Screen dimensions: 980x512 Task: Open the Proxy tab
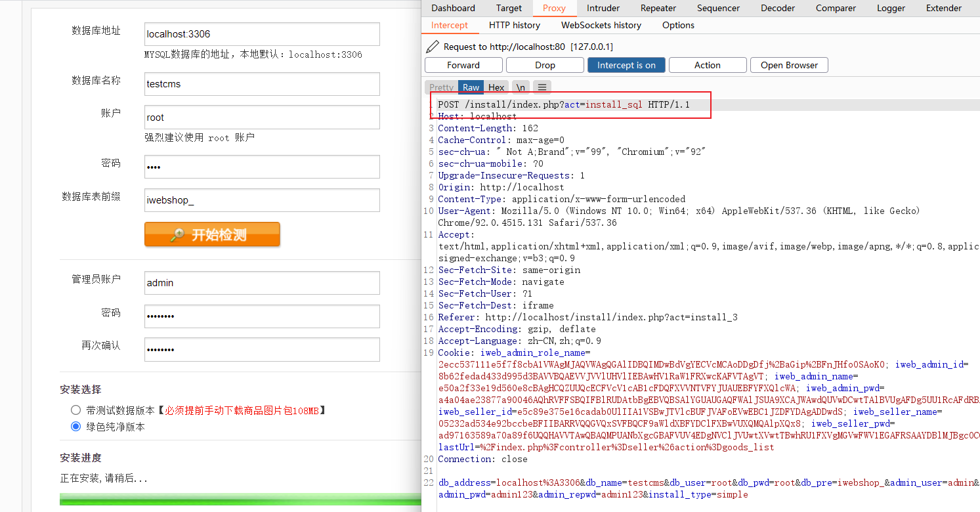[x=554, y=8]
